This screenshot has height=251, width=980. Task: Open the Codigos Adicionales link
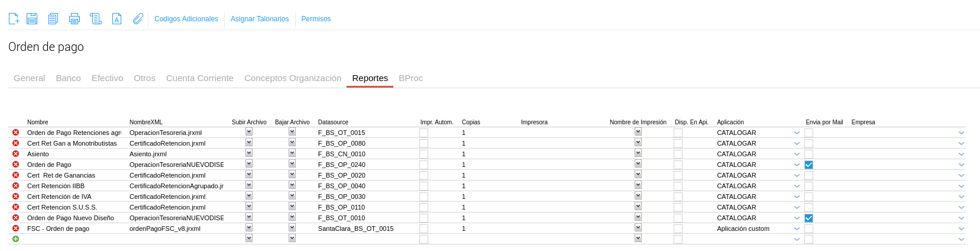(x=186, y=19)
